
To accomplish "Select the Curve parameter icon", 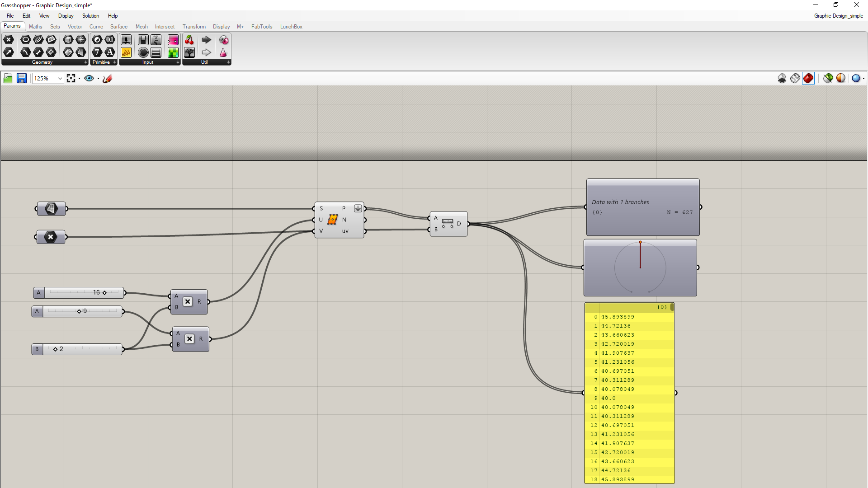I will tap(38, 40).
